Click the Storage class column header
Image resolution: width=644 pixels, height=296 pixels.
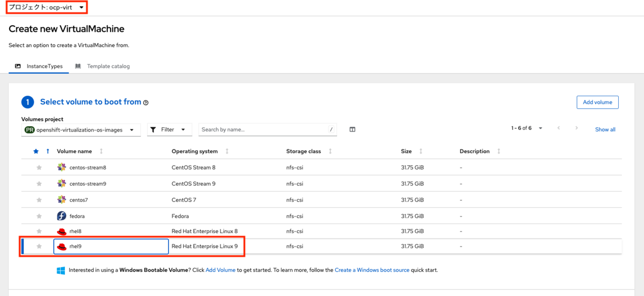(x=304, y=151)
